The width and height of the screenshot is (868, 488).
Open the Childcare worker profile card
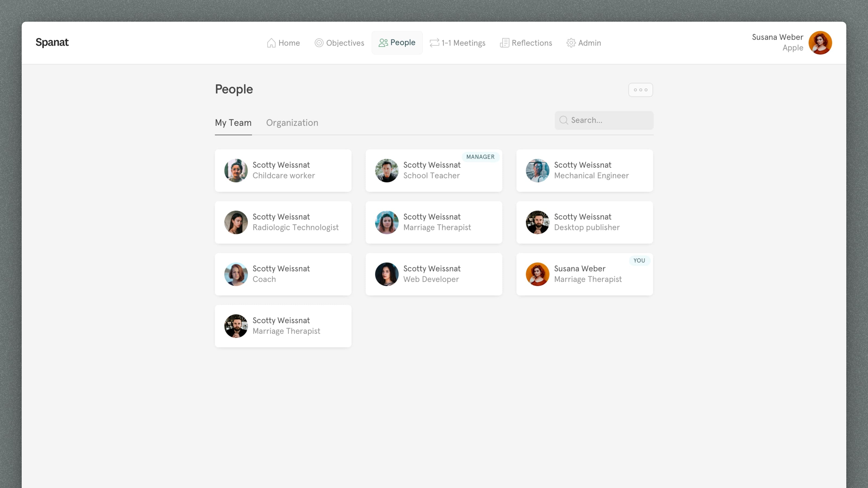(283, 171)
